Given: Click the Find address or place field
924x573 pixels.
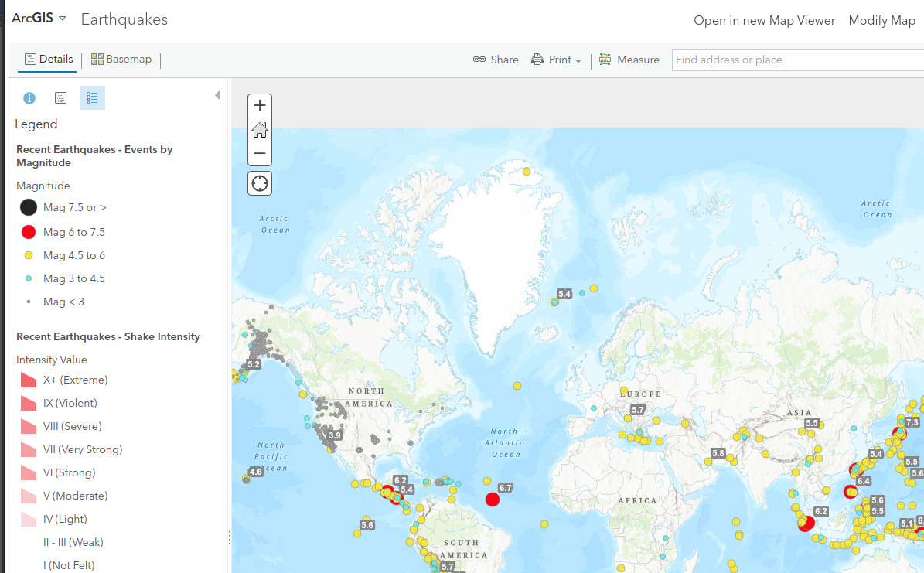Looking at the screenshot, I should 798,60.
